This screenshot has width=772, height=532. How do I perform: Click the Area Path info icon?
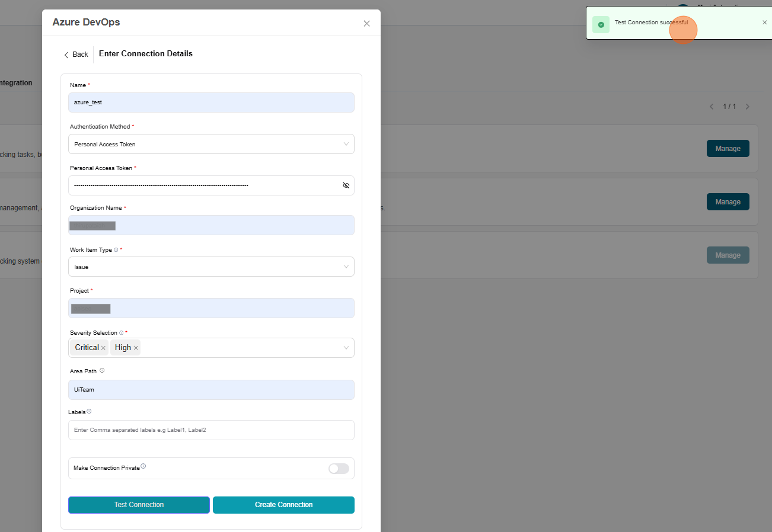point(102,371)
